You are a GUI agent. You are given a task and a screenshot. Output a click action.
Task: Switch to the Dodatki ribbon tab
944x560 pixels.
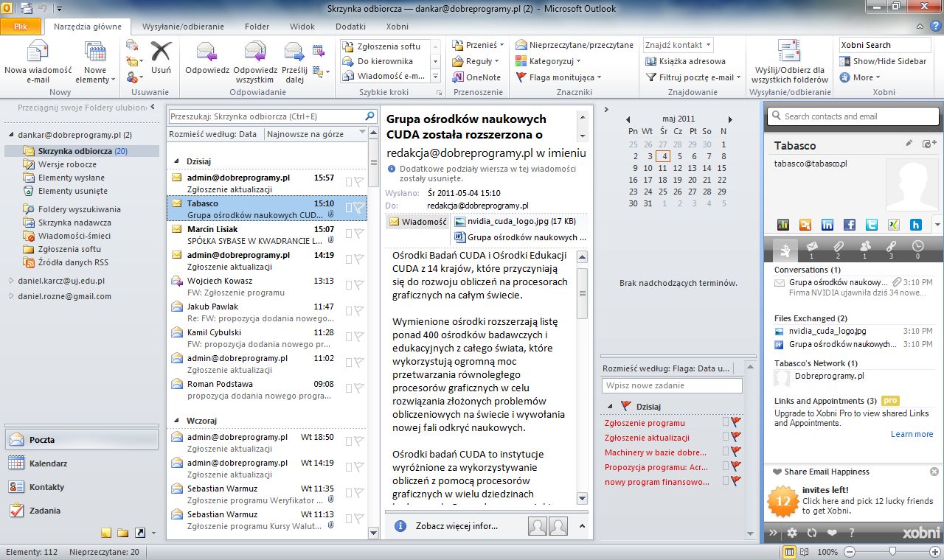[350, 27]
